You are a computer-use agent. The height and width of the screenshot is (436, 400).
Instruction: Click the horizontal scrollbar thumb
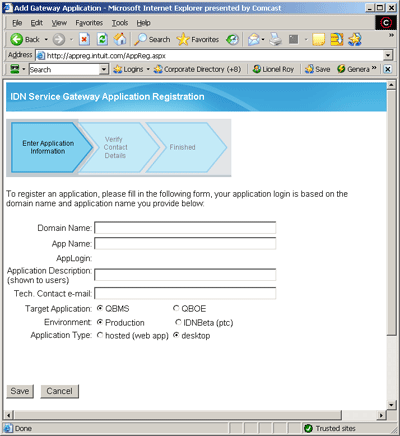click(177, 415)
